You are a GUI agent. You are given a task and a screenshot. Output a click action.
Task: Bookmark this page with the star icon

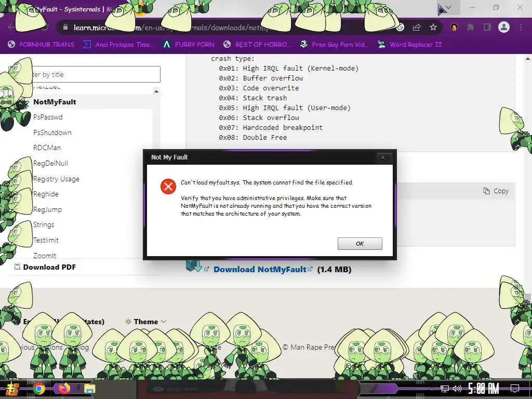point(433,27)
